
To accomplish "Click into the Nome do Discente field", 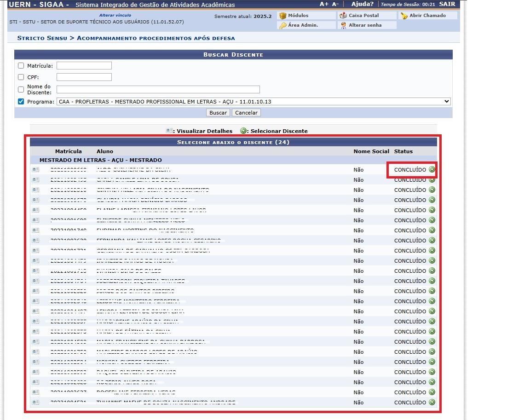I will click(x=158, y=89).
